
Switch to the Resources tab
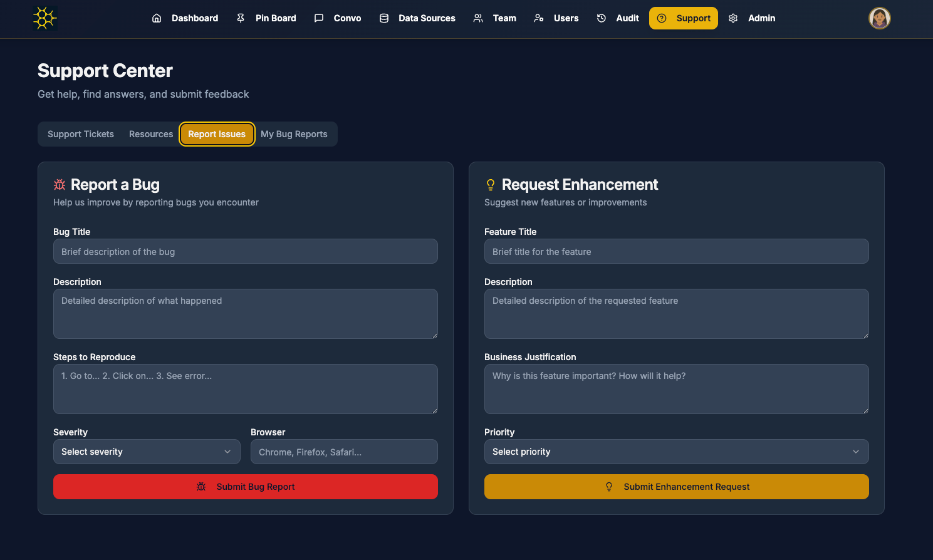pyautogui.click(x=151, y=134)
